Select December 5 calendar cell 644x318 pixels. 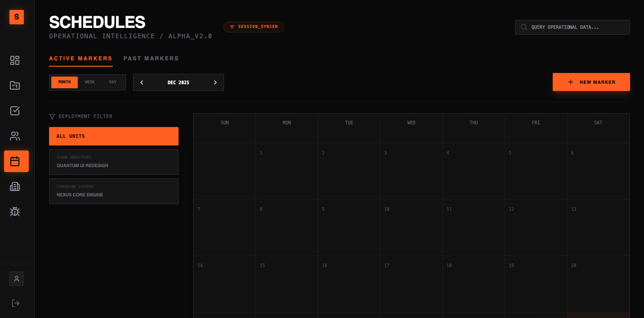tap(536, 171)
